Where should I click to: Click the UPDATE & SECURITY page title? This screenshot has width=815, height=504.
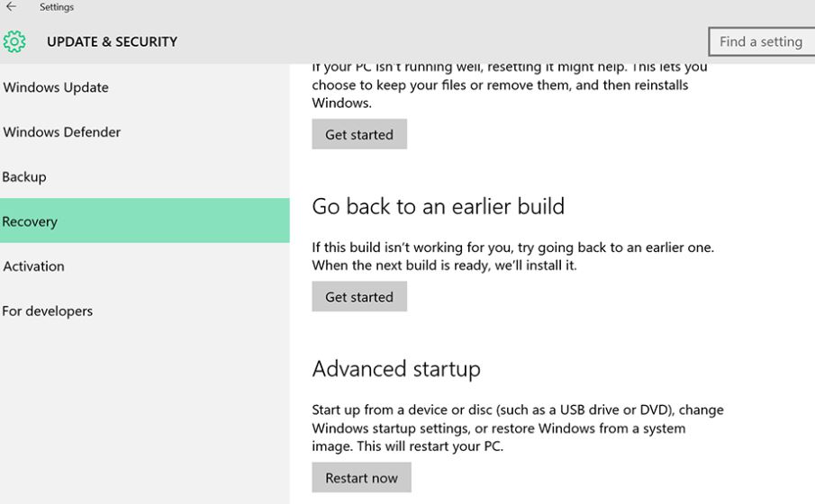pyautogui.click(x=112, y=41)
